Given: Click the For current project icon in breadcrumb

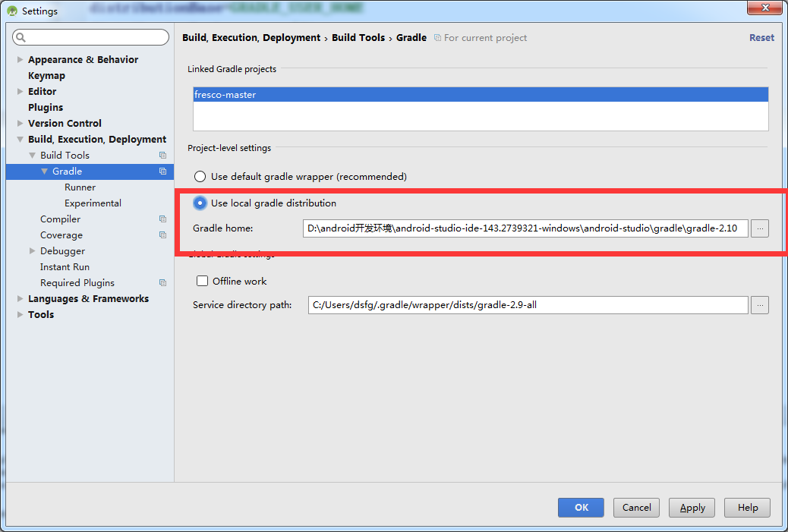Looking at the screenshot, I should (438, 38).
